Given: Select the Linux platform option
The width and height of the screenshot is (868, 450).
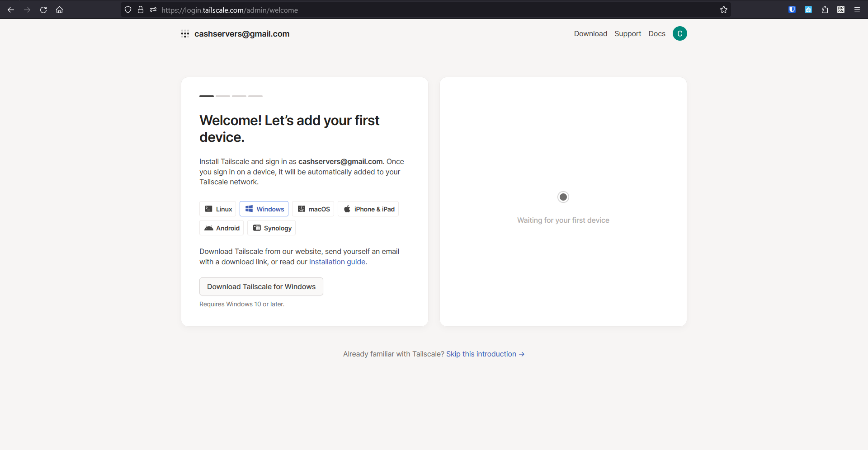Looking at the screenshot, I should (218, 209).
